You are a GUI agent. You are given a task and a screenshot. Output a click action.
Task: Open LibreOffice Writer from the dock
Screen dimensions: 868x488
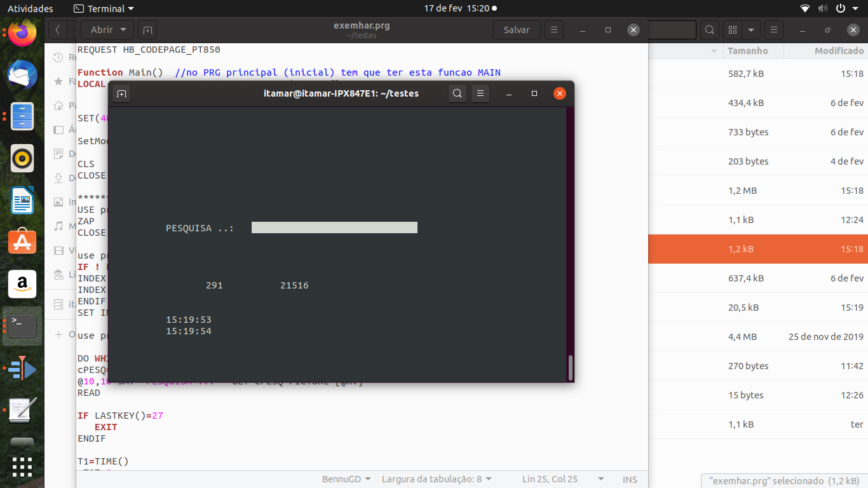[22, 201]
